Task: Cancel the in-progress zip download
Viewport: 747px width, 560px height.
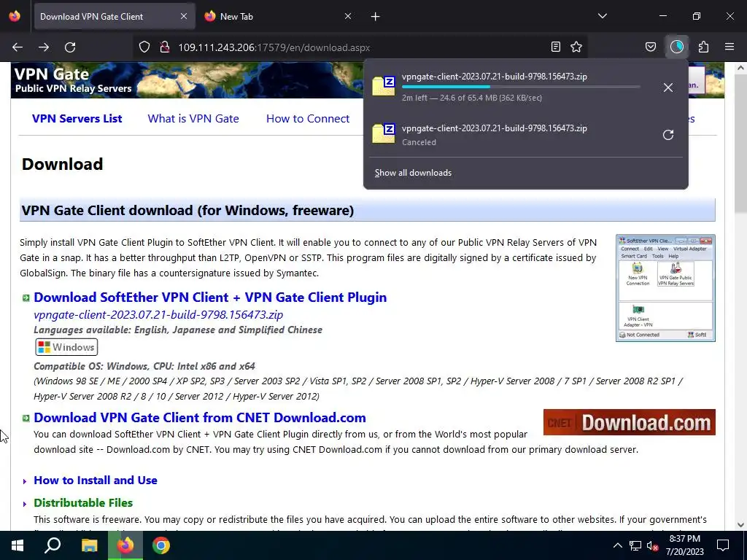Action: 668,87
